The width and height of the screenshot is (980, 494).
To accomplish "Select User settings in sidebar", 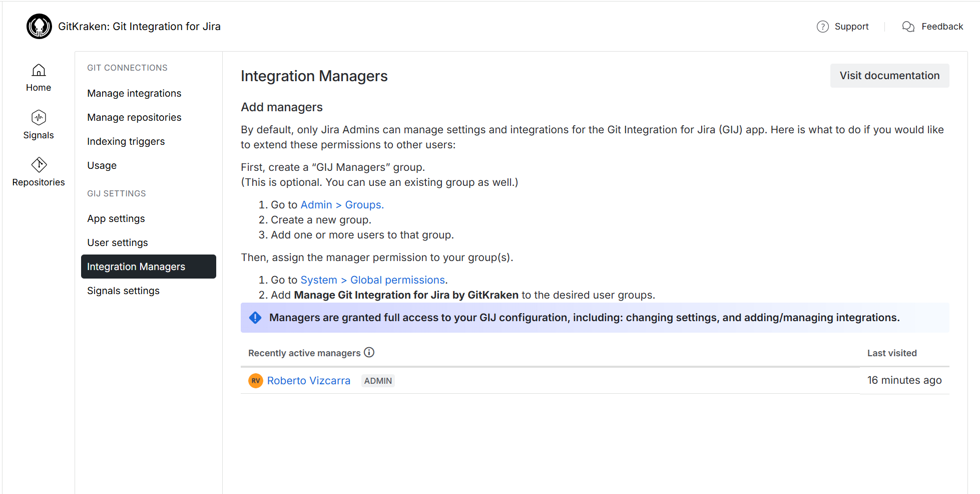I will (118, 242).
